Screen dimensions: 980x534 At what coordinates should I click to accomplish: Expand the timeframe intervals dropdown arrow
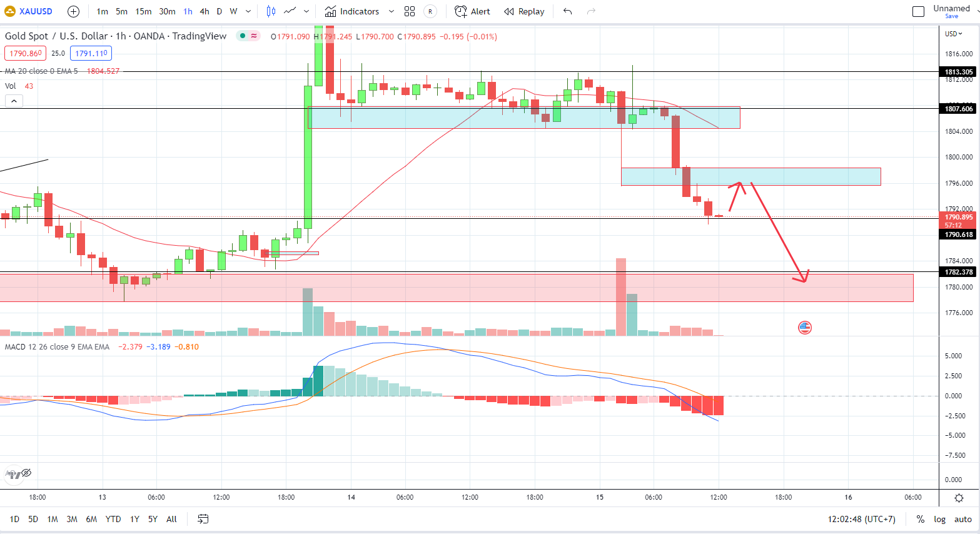(x=248, y=11)
